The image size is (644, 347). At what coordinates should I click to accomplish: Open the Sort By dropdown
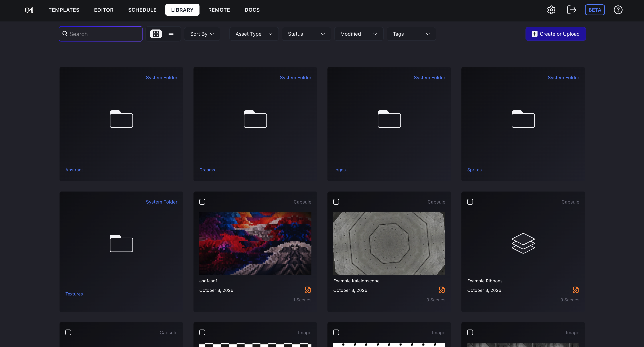point(202,34)
